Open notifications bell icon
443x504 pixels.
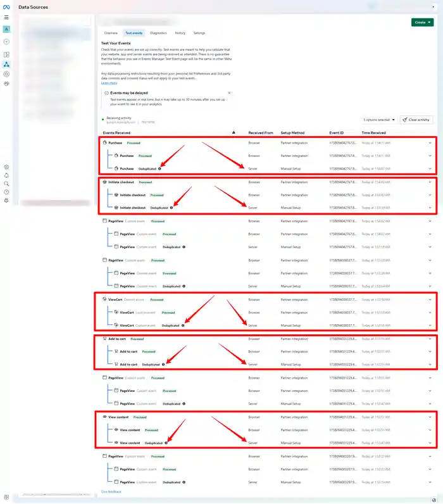(x=6, y=175)
